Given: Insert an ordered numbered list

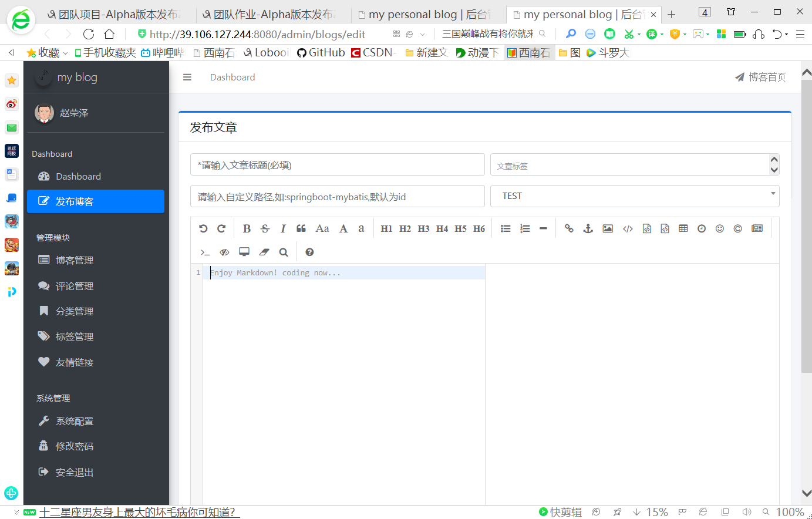Looking at the screenshot, I should point(525,228).
